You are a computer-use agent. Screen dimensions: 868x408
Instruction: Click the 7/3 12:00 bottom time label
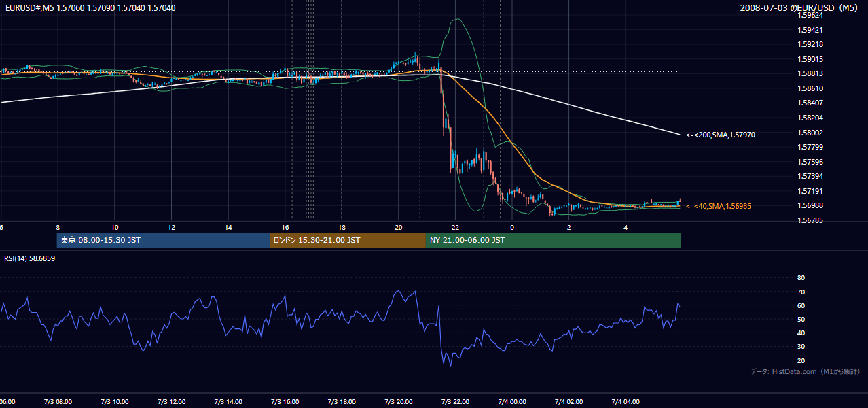click(x=172, y=401)
